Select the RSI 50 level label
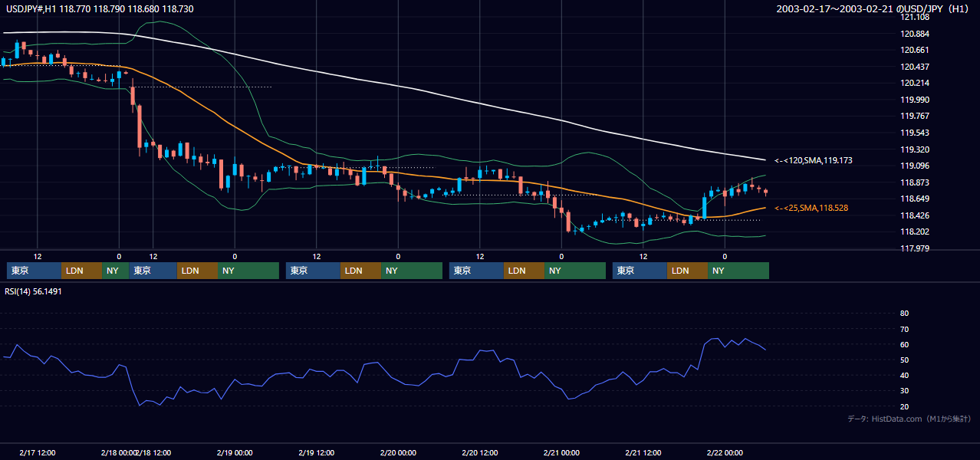The height and width of the screenshot is (460, 980). 904,360
